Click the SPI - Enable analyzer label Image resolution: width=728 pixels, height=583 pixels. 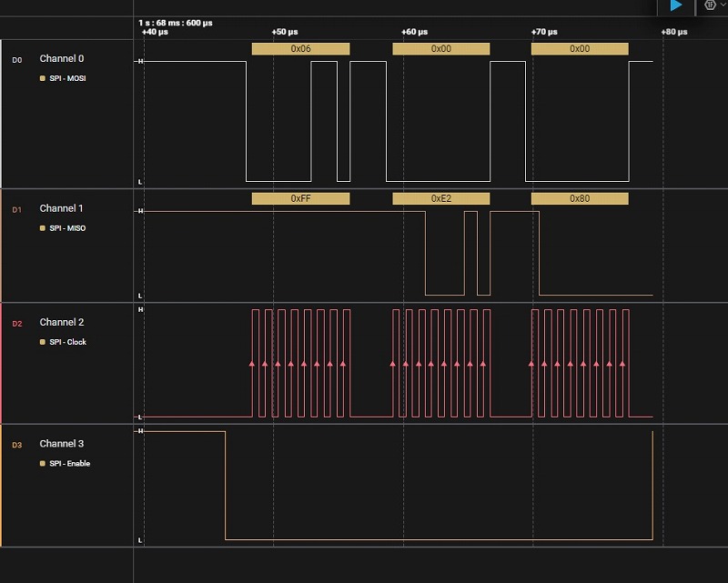tap(70, 464)
